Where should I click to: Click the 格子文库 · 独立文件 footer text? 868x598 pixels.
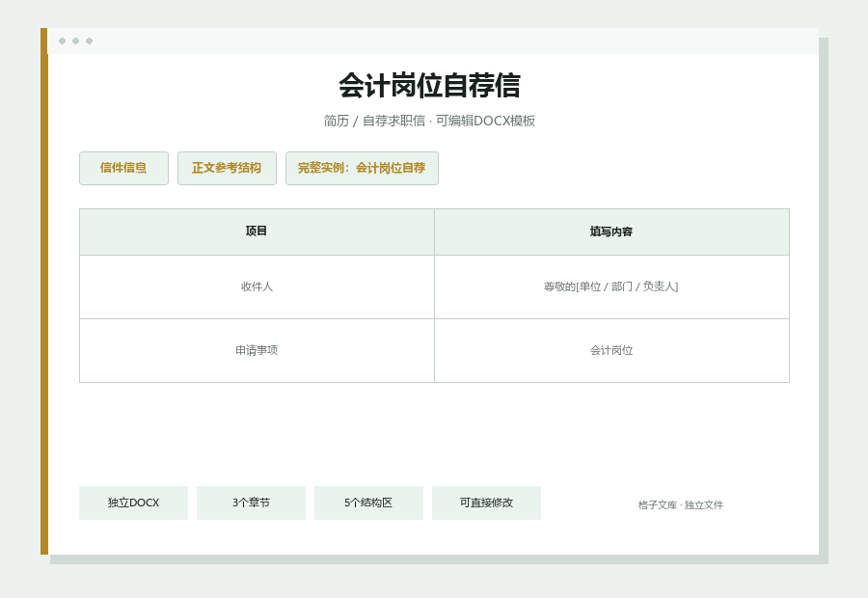coord(680,505)
